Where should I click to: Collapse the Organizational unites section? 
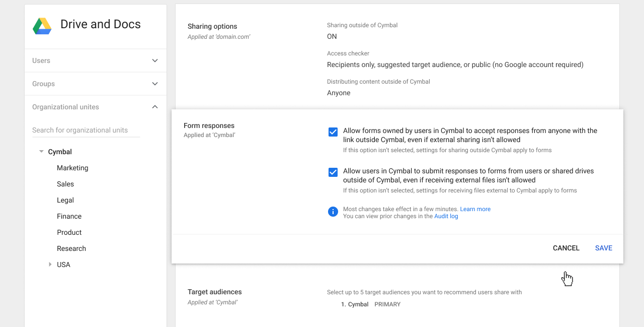click(x=155, y=107)
